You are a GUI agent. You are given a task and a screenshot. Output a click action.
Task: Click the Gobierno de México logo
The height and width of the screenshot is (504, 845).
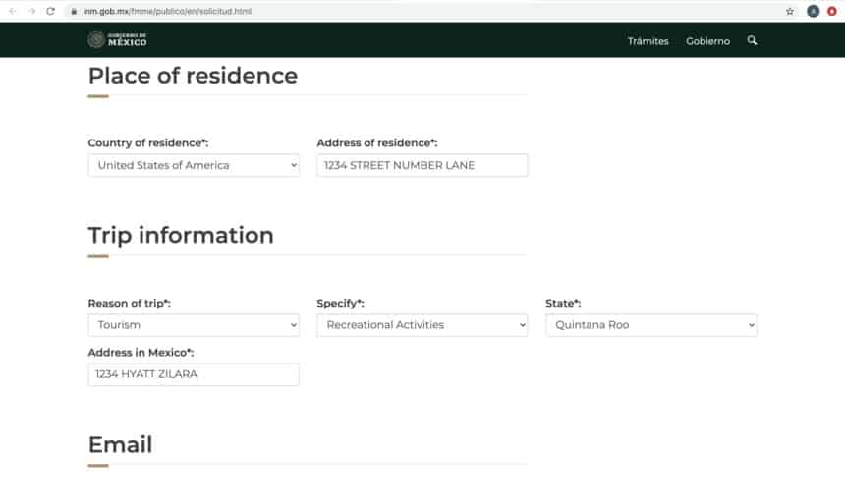(x=118, y=40)
